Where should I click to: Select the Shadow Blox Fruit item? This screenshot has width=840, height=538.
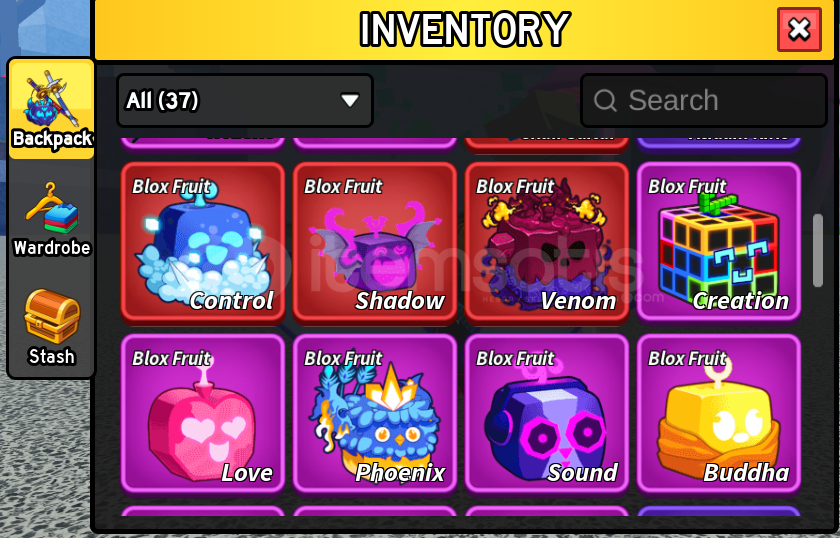[374, 243]
